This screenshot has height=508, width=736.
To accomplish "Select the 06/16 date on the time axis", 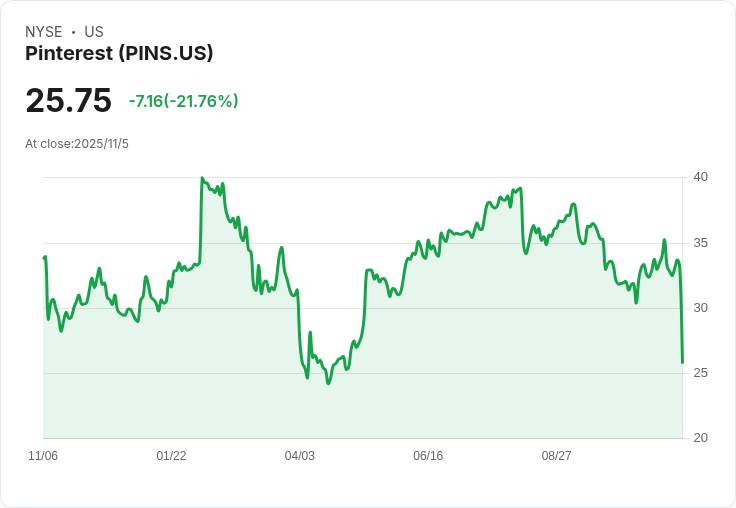I will [x=428, y=456].
